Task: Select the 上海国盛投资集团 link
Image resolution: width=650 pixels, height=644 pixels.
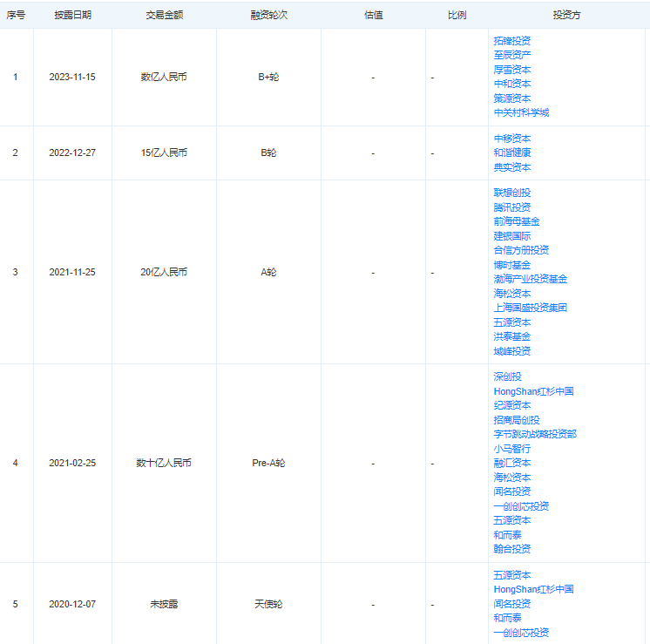Action: pos(530,308)
